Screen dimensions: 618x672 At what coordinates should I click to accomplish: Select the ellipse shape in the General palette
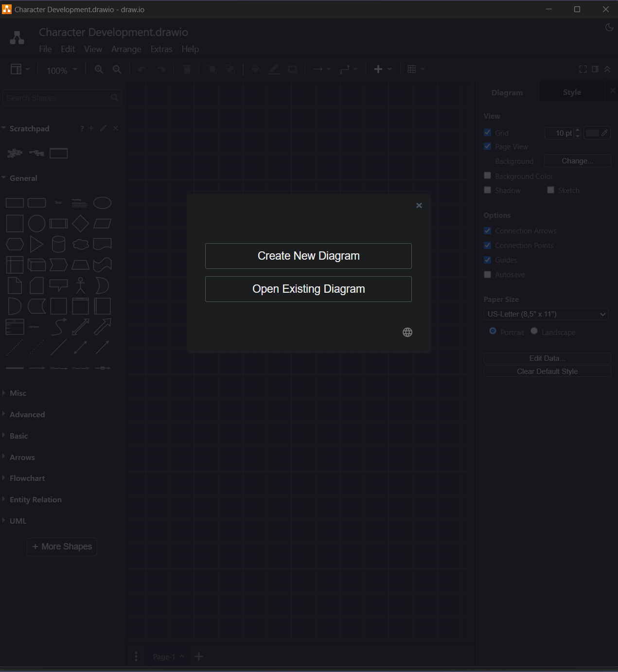point(103,202)
